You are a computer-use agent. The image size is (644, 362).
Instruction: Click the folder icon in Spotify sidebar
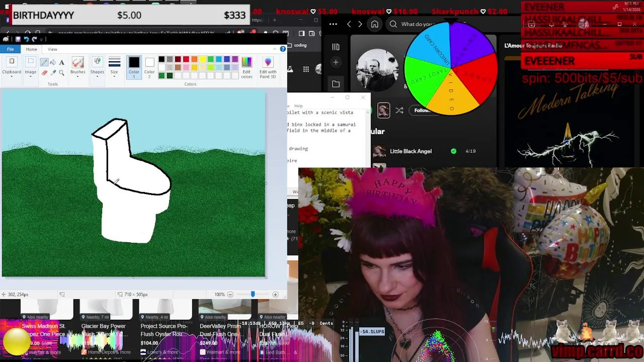336,84
